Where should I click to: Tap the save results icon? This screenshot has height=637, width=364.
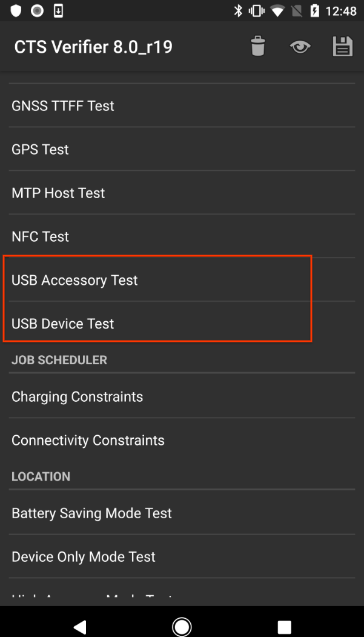[342, 46]
